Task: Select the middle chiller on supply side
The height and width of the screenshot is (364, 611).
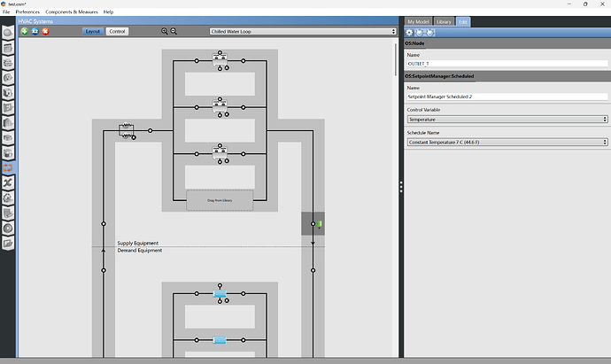Action: 220,106
